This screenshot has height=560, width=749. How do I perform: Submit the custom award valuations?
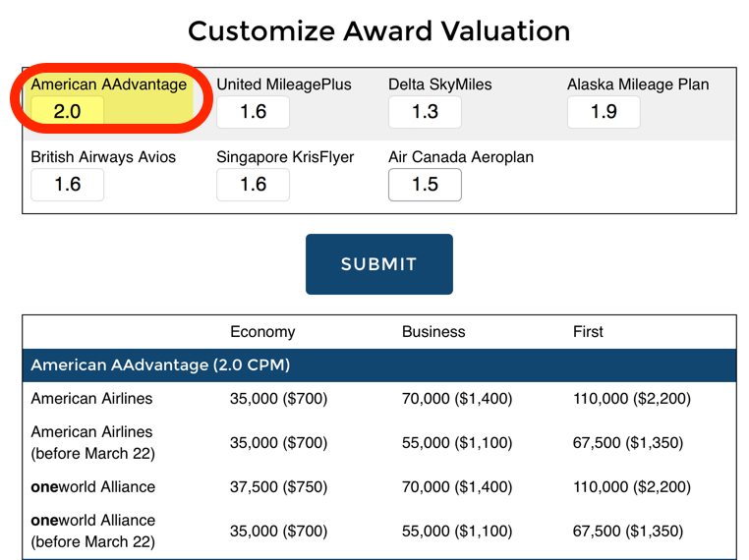378,264
